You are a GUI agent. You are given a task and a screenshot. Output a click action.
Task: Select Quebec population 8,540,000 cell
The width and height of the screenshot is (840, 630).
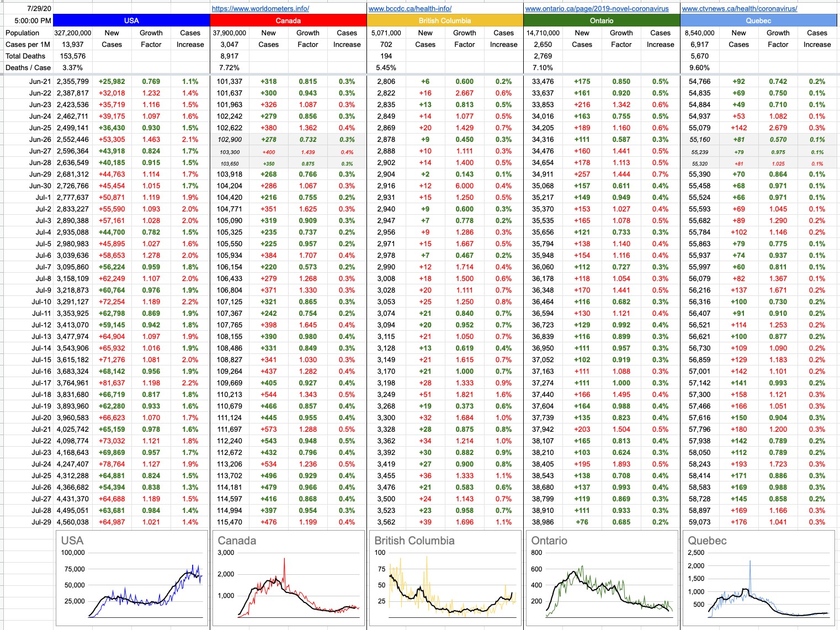[x=700, y=33]
